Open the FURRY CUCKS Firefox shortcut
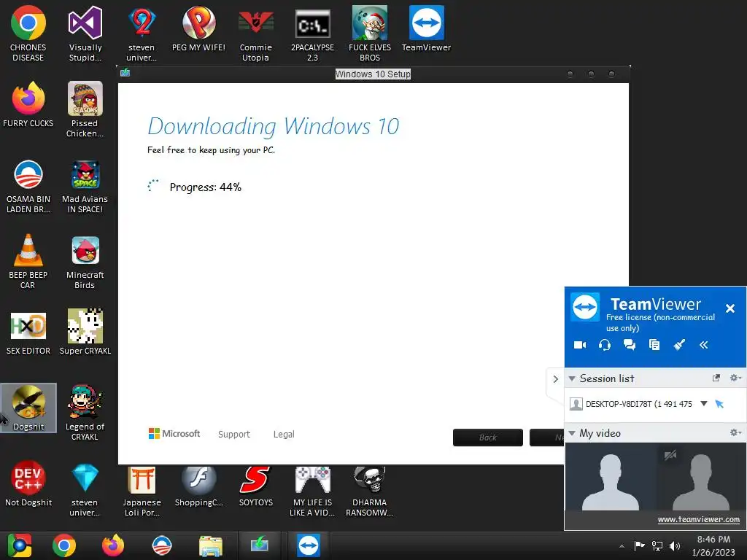Image resolution: width=747 pixels, height=560 pixels. point(28,104)
